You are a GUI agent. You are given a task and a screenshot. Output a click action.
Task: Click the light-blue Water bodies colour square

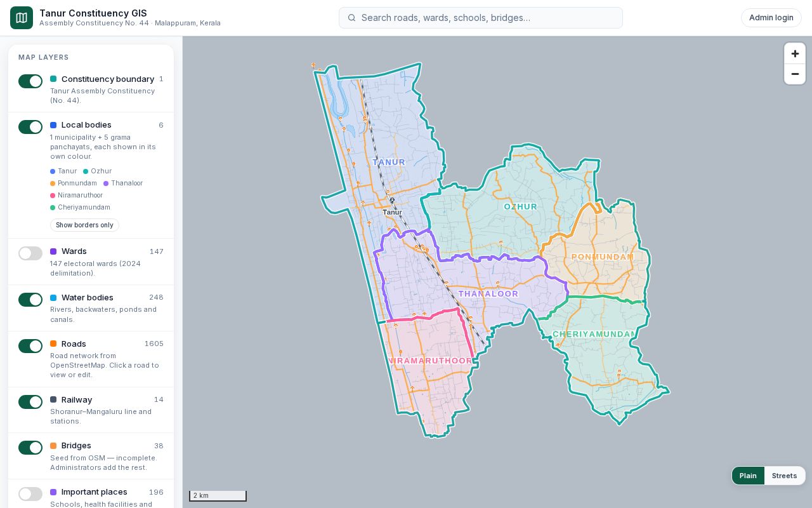click(53, 298)
